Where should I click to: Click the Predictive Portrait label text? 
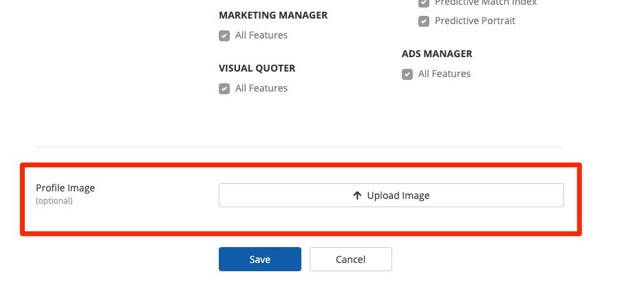coord(475,21)
